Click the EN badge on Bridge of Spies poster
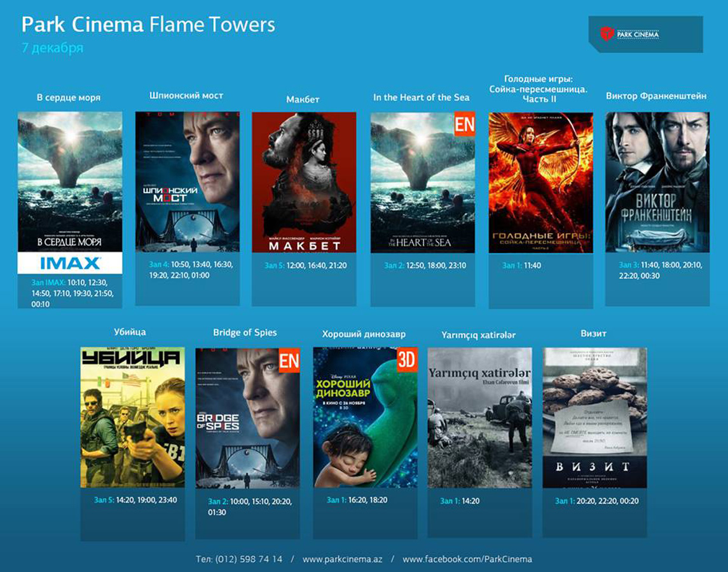Viewport: 728px width, 572px height. 289,360
